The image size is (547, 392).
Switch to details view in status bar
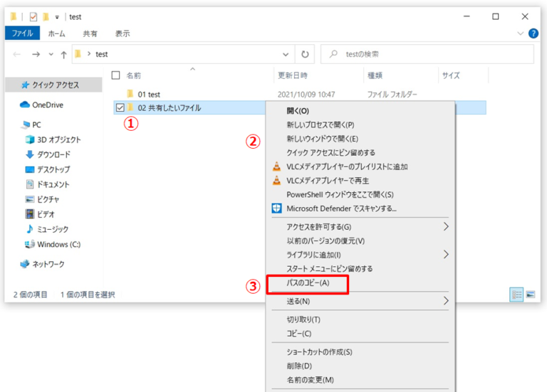[517, 294]
